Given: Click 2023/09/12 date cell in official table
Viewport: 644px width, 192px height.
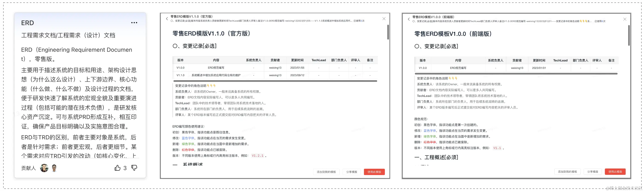Looking at the screenshot, I should tap(297, 75).
